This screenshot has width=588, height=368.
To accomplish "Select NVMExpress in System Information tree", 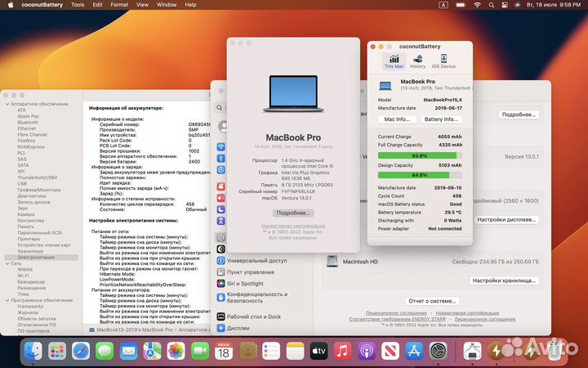I will (31, 147).
